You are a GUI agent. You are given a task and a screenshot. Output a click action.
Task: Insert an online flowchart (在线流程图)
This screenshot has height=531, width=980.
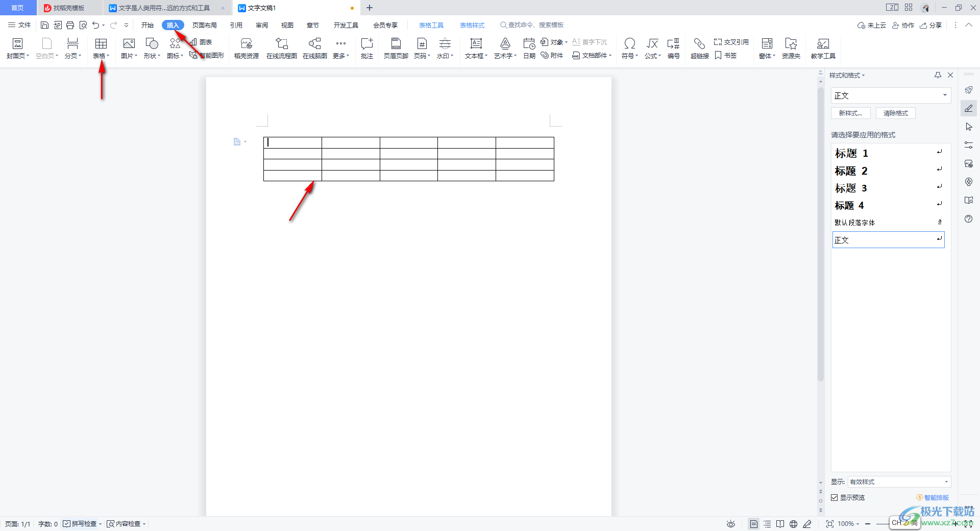click(x=282, y=49)
